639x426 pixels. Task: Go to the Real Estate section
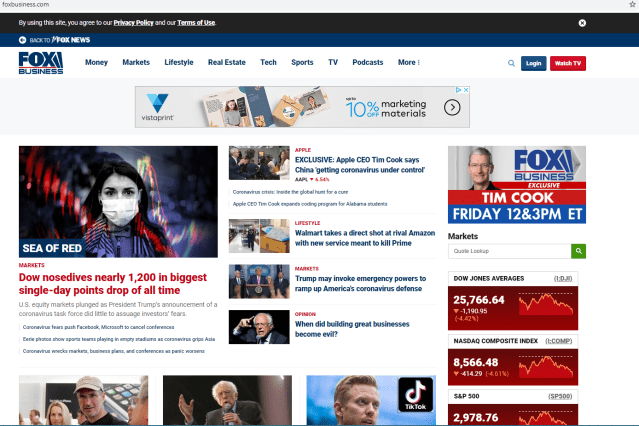pos(227,62)
